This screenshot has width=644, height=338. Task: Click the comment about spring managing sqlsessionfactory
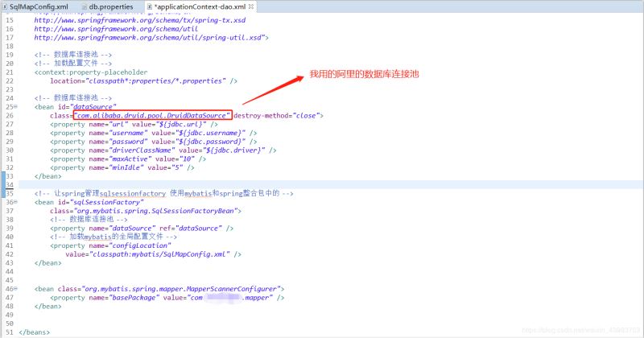tap(164, 193)
